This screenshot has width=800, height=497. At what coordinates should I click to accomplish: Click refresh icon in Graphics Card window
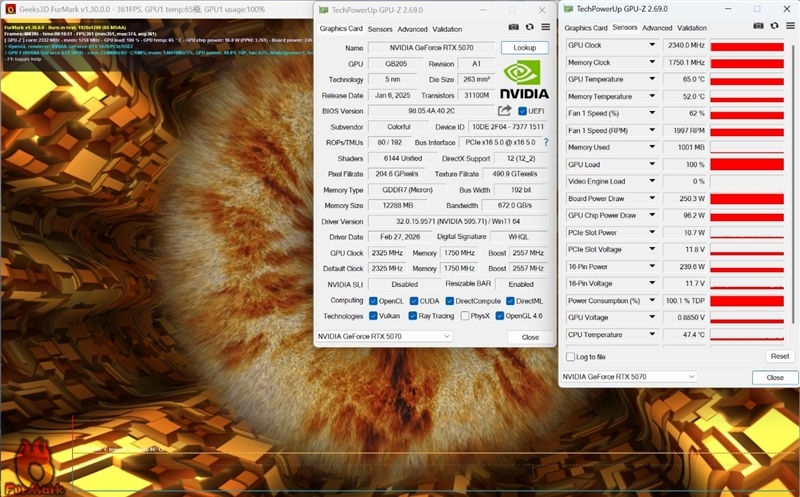pyautogui.click(x=530, y=27)
